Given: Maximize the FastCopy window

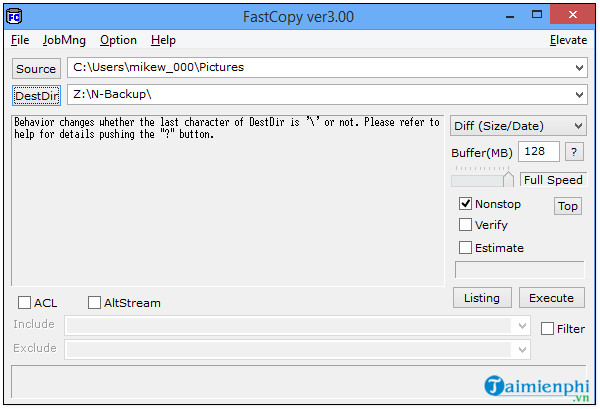Looking at the screenshot, I should [537, 15].
